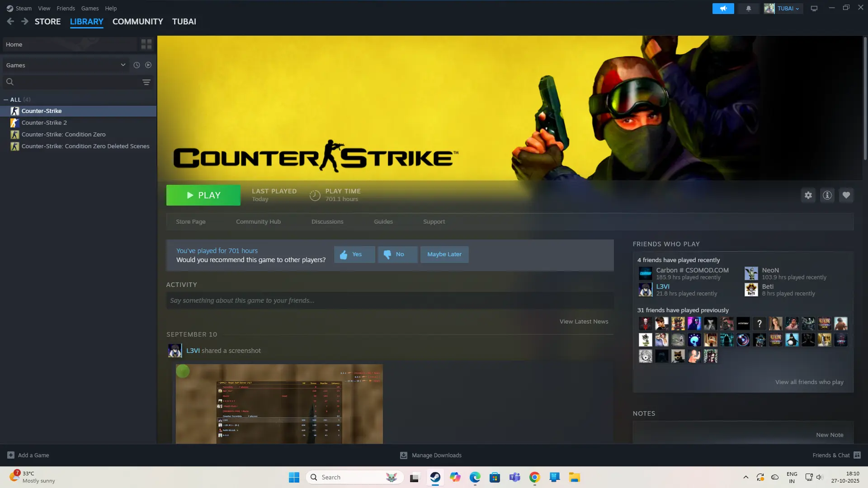Open the Store Page link
The height and width of the screenshot is (488, 868).
click(190, 221)
